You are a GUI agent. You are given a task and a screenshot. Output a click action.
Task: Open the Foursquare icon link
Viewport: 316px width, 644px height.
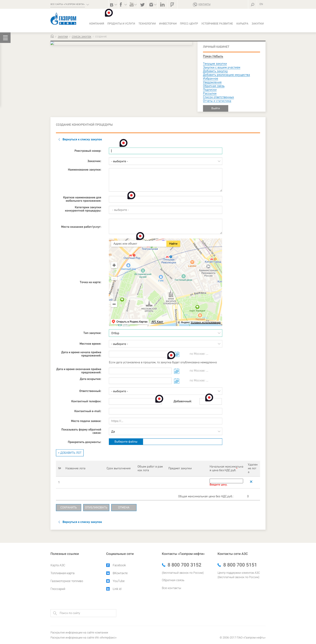point(172,5)
